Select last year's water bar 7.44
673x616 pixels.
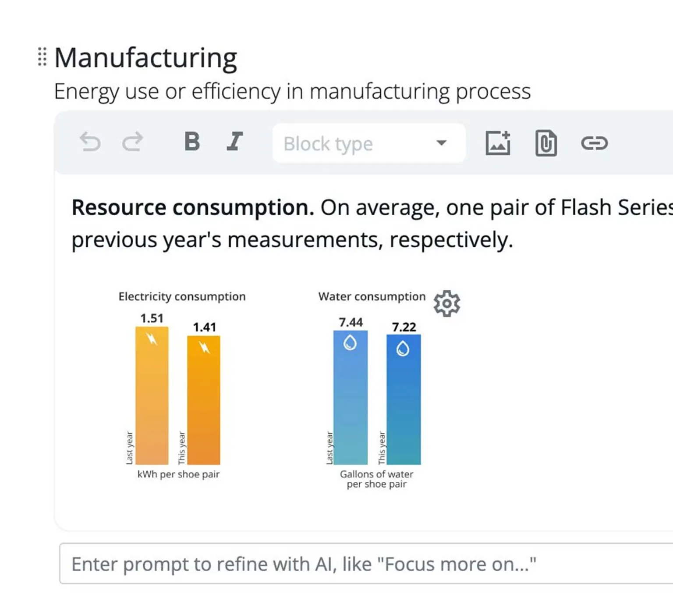click(x=351, y=397)
